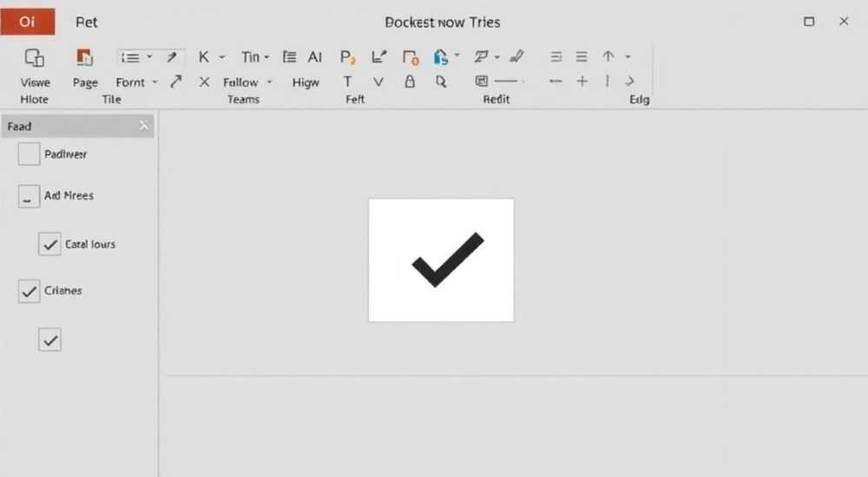Click the Viswe icon in the ribbon
This screenshot has height=477, width=868.
click(x=35, y=57)
